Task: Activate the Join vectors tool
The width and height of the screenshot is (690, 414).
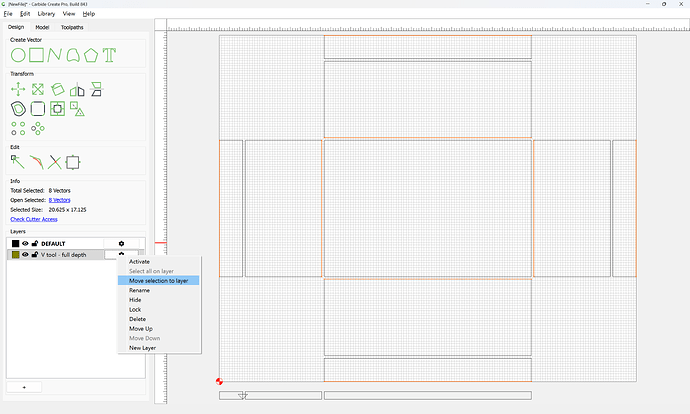Action: click(x=73, y=162)
